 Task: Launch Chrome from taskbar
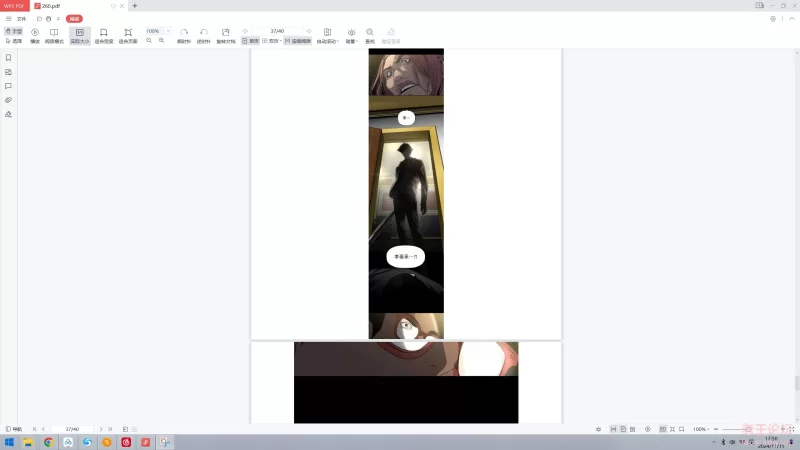click(48, 442)
